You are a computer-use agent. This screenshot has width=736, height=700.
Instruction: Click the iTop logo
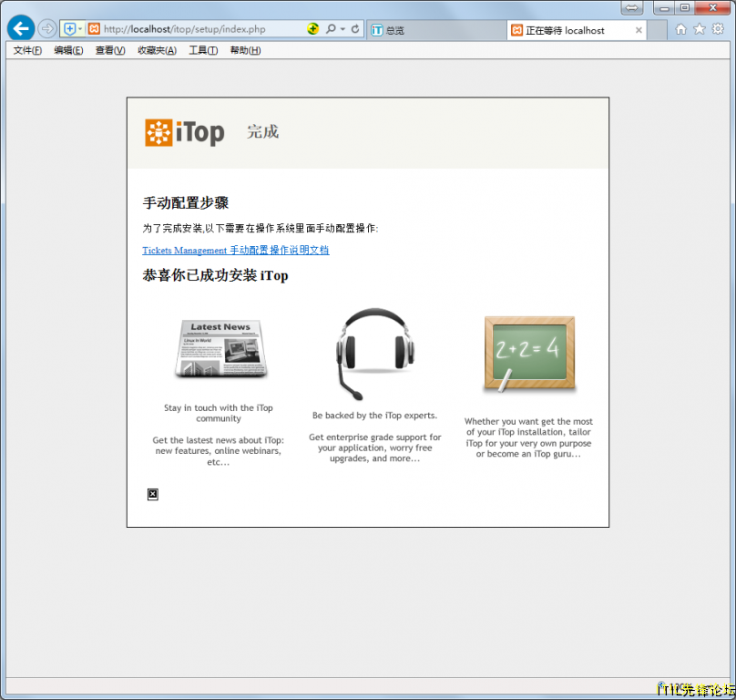185,132
